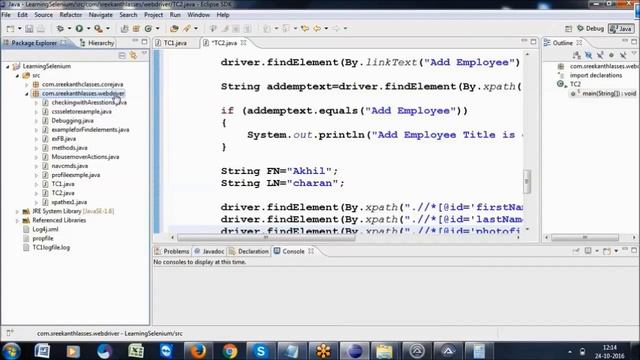640x360 pixels.
Task: Click the New file toolbar icon
Action: tap(10, 29)
